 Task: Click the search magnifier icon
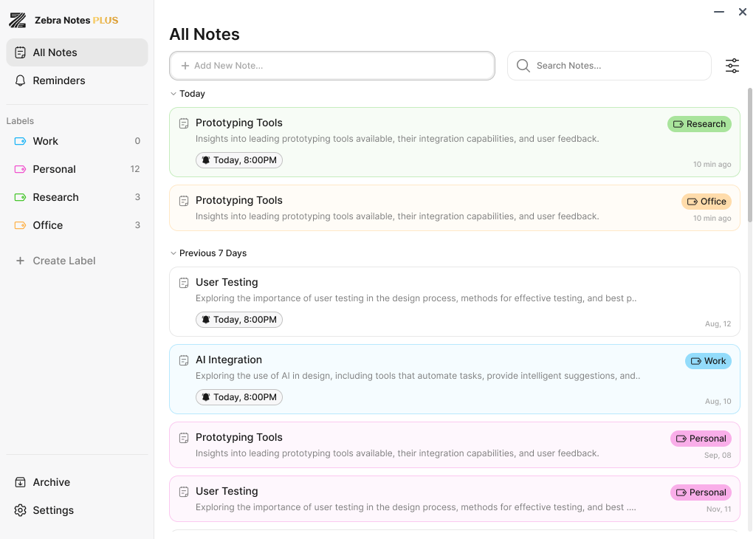(523, 66)
